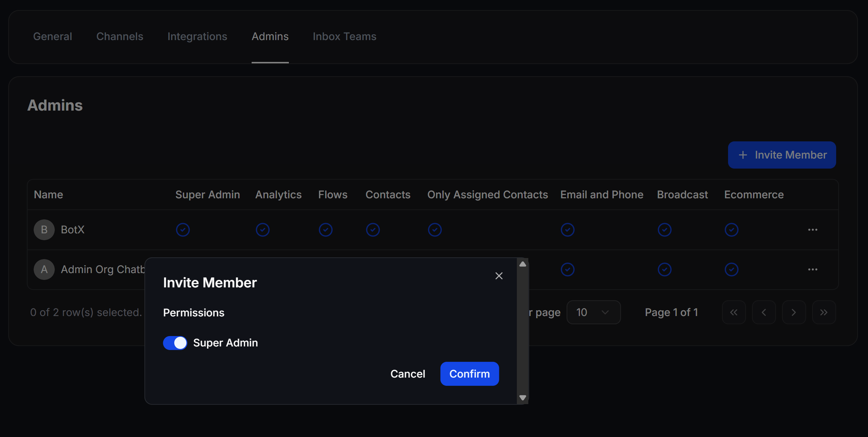Click BotX Ecommerce check icon
This screenshot has width=868, height=437.
coord(731,230)
